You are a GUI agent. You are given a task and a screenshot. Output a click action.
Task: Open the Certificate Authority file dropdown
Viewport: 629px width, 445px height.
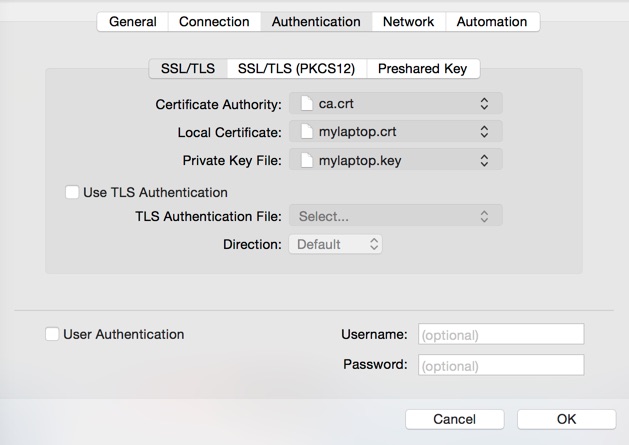396,104
